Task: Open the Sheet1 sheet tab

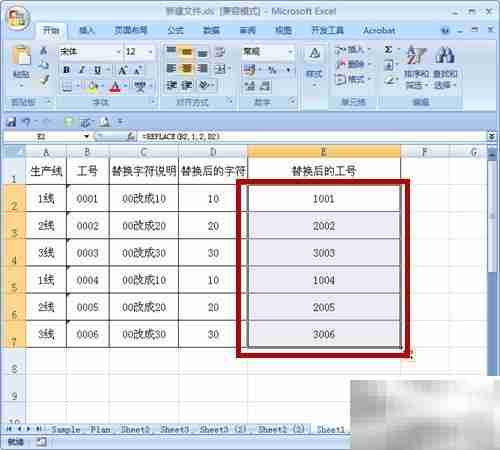Action: click(x=330, y=429)
